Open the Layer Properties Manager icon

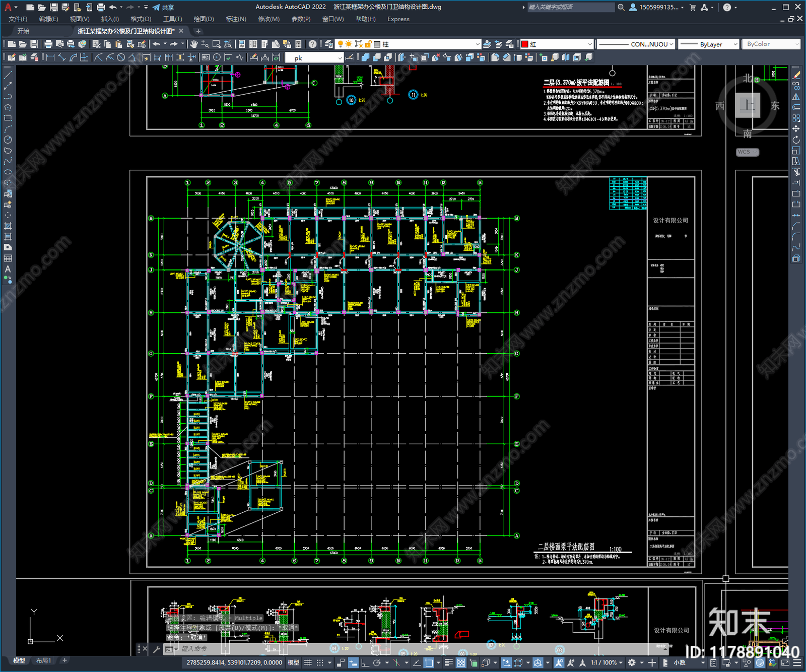pos(329,44)
